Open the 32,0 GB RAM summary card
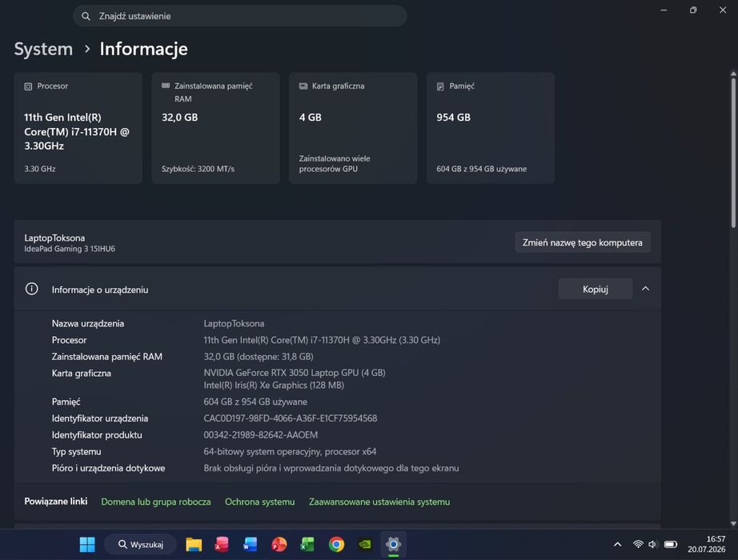The width and height of the screenshot is (738, 560). [215, 128]
